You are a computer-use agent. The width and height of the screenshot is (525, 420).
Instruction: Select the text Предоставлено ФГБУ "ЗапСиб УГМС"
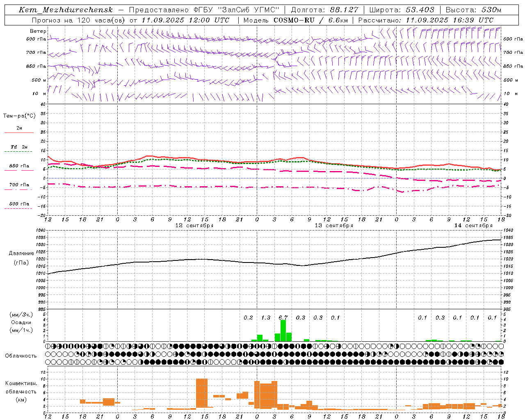[204, 10]
